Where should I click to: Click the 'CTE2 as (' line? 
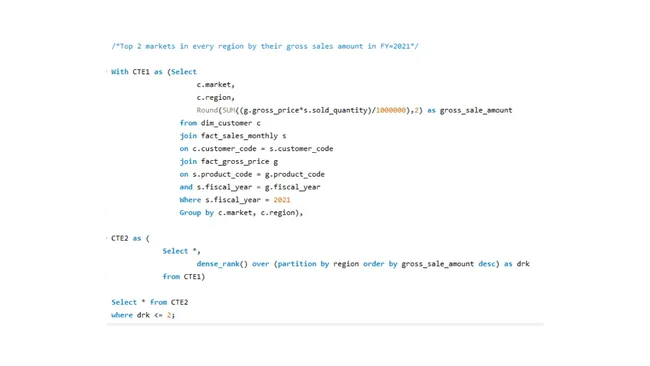130,238
